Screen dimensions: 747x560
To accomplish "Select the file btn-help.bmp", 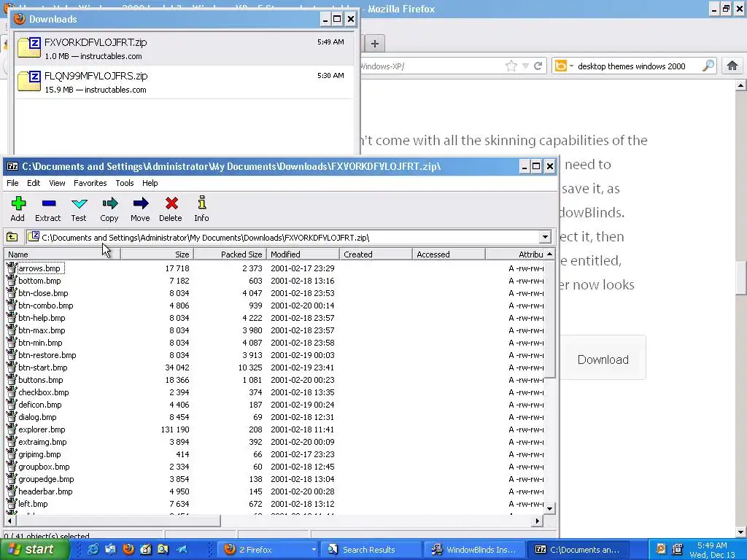I will point(42,318).
